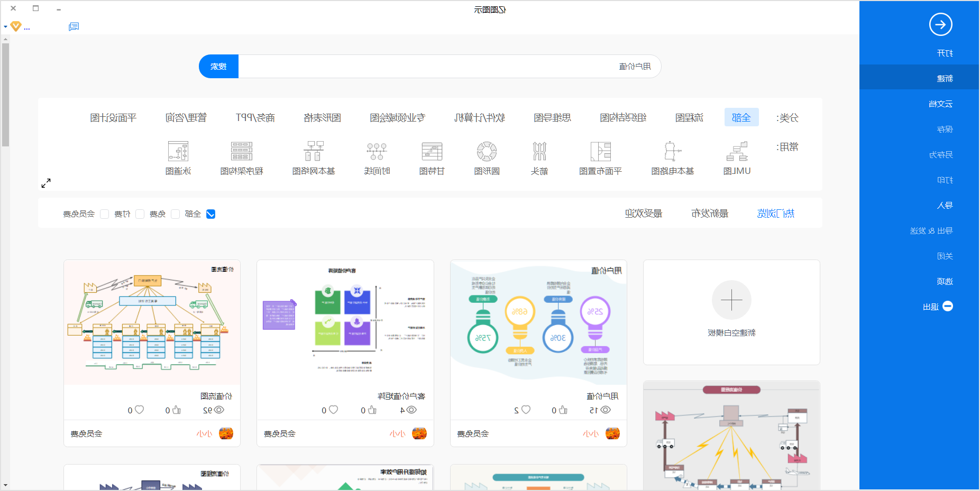Switch to the 图形表格 category
980x491 pixels.
pyautogui.click(x=322, y=117)
